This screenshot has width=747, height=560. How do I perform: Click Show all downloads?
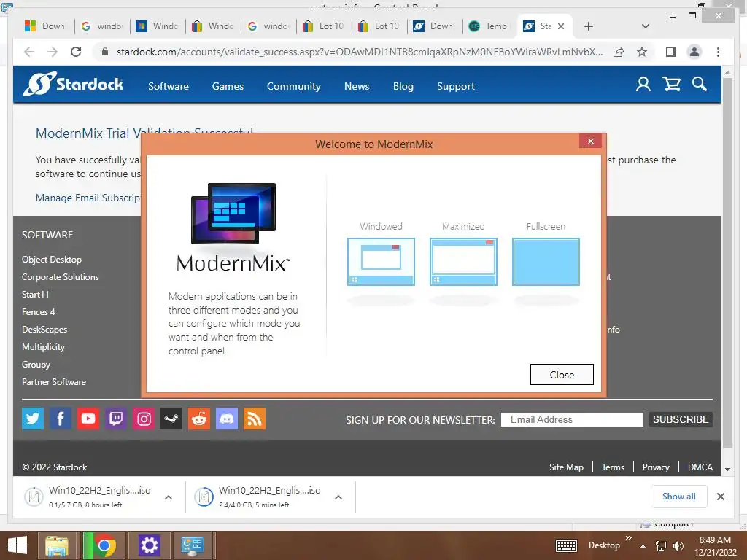tap(679, 496)
